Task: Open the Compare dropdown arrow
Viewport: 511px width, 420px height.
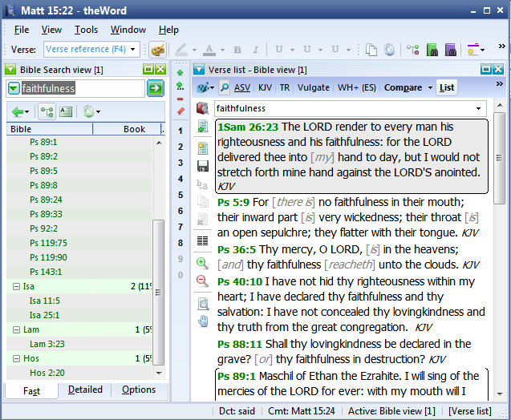Action: pyautogui.click(x=430, y=87)
